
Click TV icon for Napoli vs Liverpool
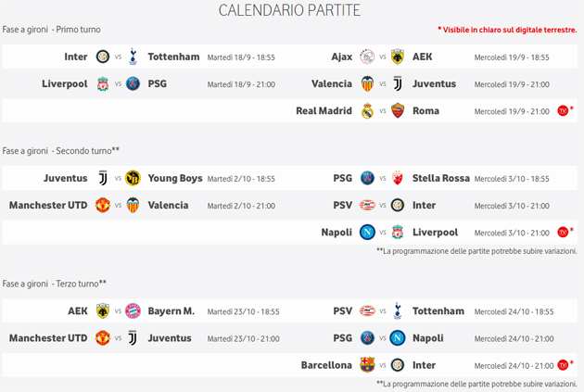(x=563, y=232)
